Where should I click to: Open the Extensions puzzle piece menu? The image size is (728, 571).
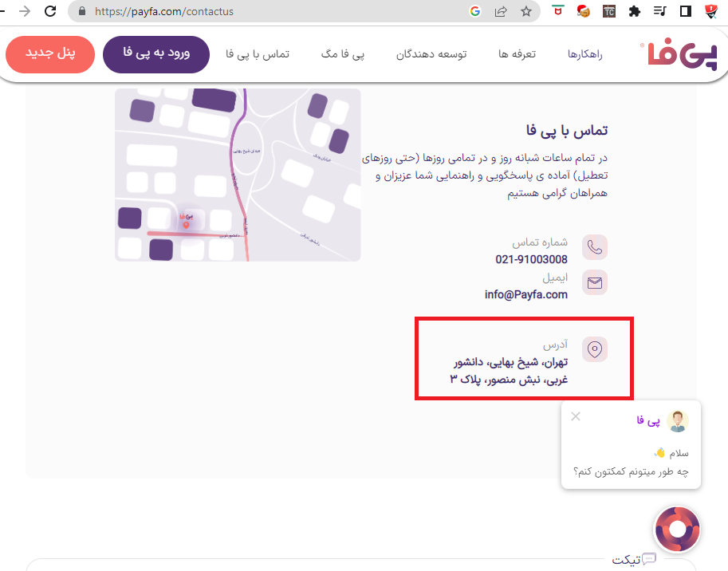(x=634, y=11)
